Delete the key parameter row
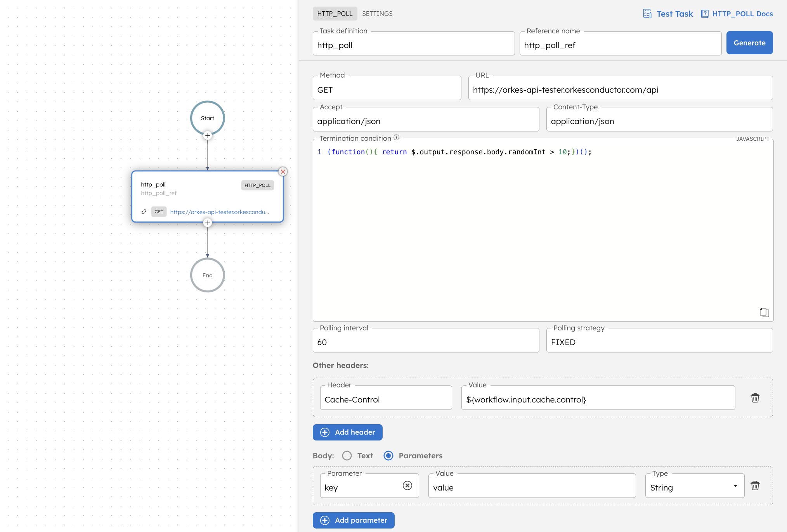787x532 pixels. pos(755,486)
